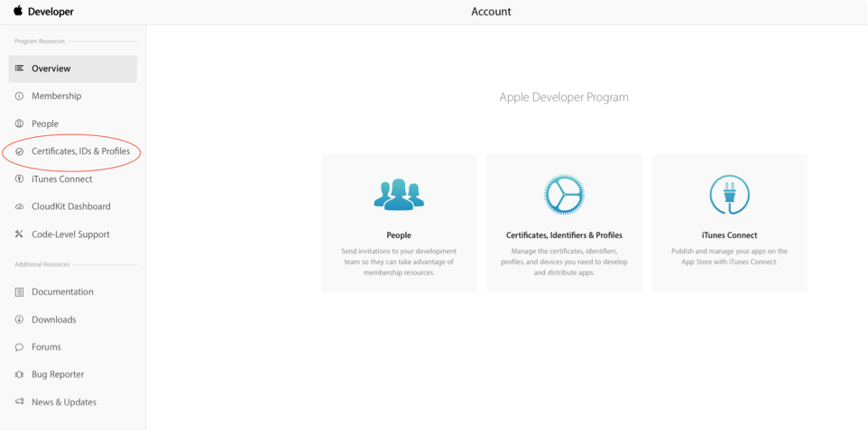Click the People group icon card
The height and width of the screenshot is (431, 868).
[x=399, y=195]
